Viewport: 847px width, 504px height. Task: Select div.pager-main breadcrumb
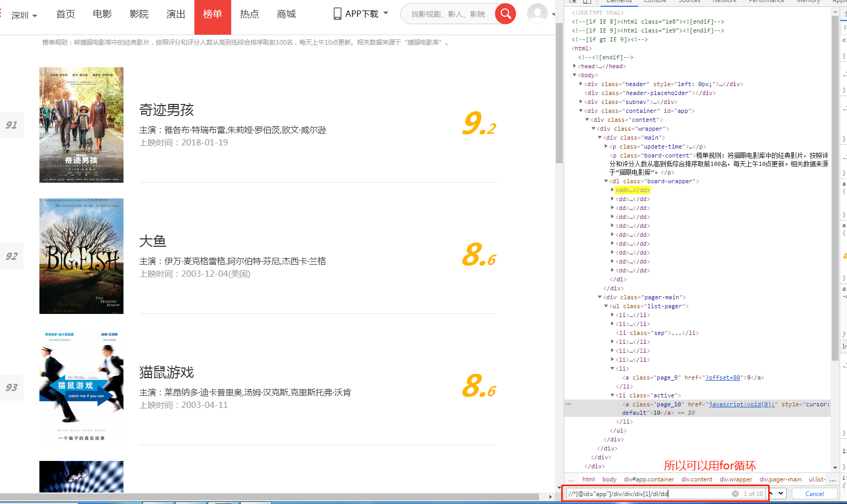(x=780, y=479)
